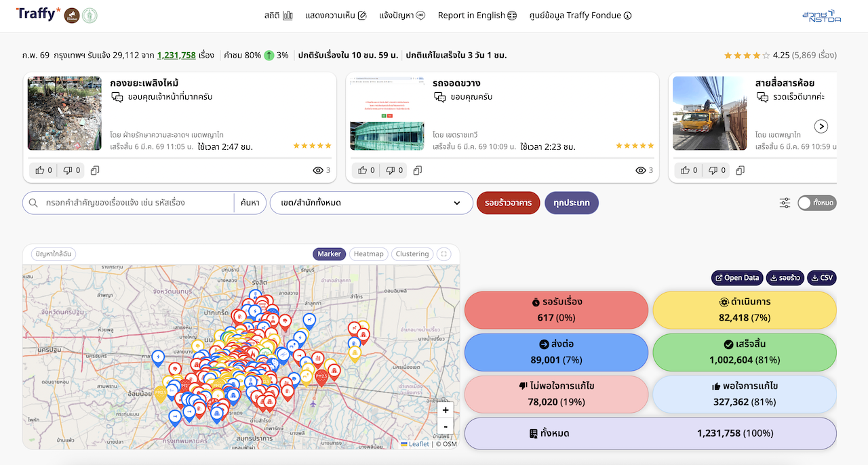Zoom in on the map
Screen dimensions: 868x465
point(445,410)
